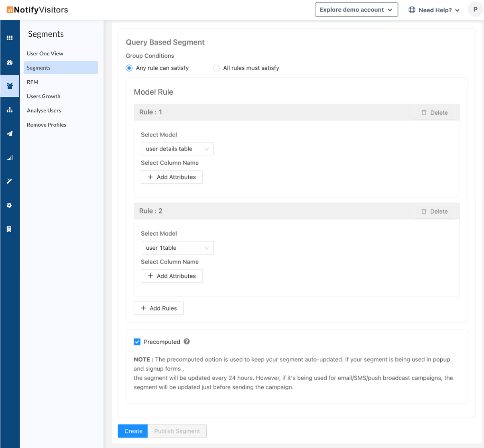Click the Segments sidebar title
Image resolution: width=484 pixels, height=448 pixels.
pos(46,34)
